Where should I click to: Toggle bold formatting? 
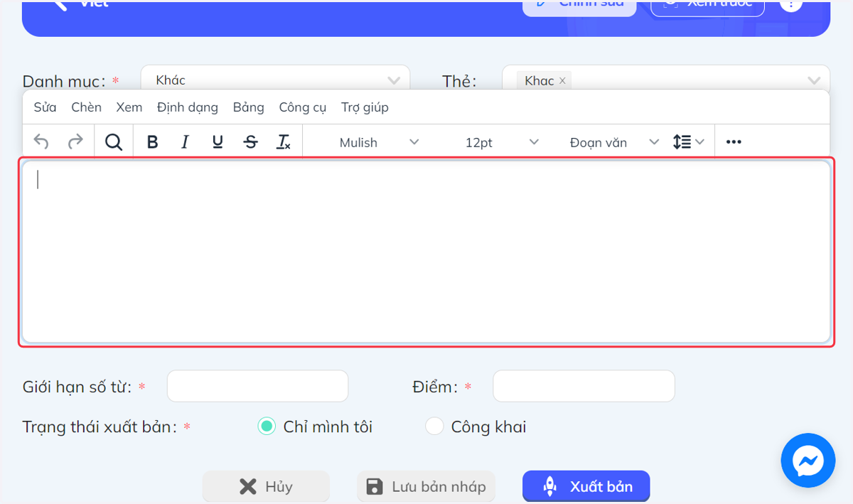(152, 142)
